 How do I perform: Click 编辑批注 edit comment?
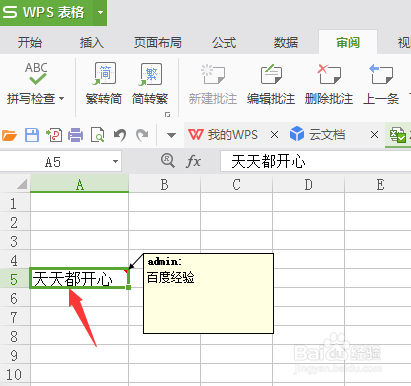pyautogui.click(x=271, y=84)
